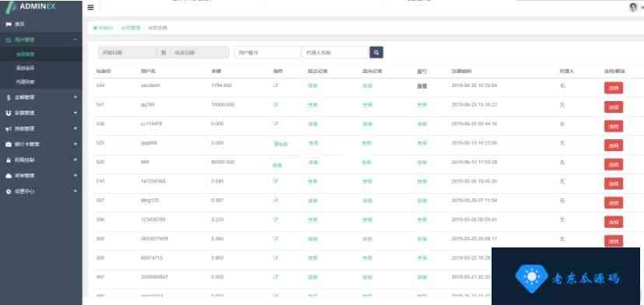Click the edit icon for user 147258369
Image resolution: width=644 pixels, height=305 pixels.
[x=275, y=181]
